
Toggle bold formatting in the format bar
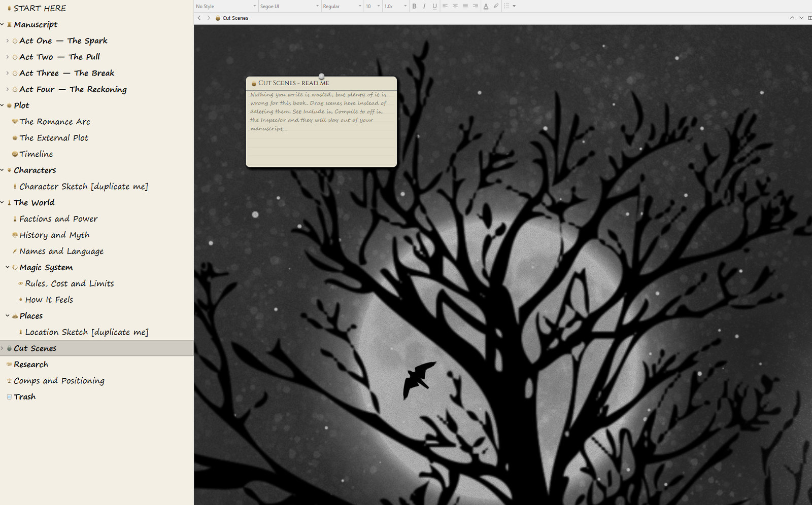[x=414, y=6]
